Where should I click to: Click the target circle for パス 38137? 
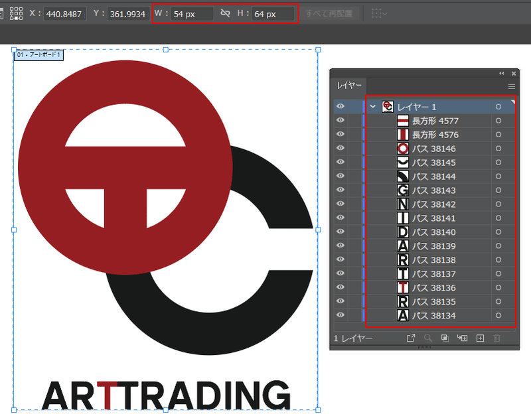(498, 273)
